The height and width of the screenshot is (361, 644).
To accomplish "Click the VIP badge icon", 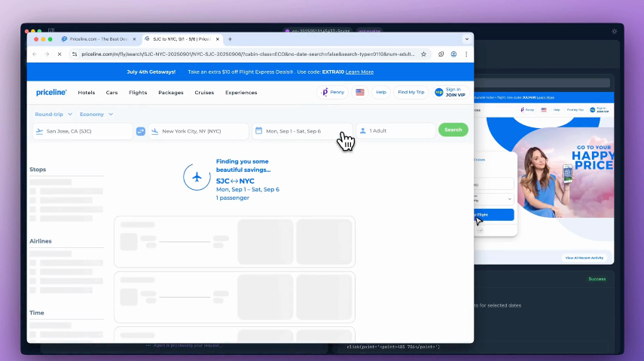I will (438, 92).
